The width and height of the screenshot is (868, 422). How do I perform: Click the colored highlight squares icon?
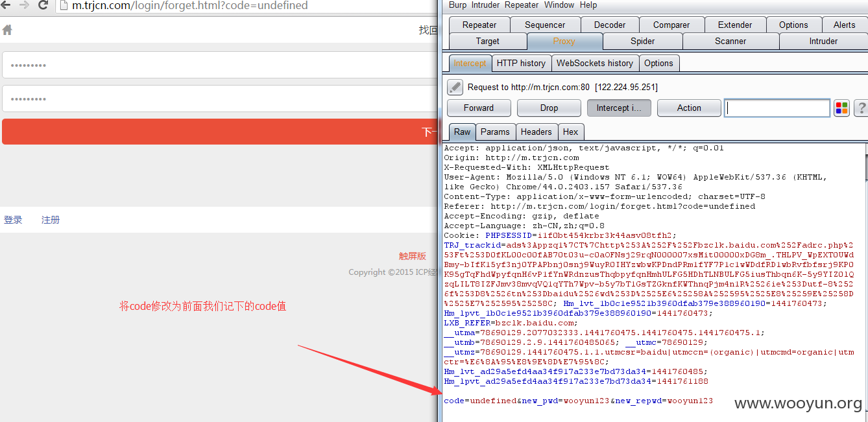tap(841, 108)
